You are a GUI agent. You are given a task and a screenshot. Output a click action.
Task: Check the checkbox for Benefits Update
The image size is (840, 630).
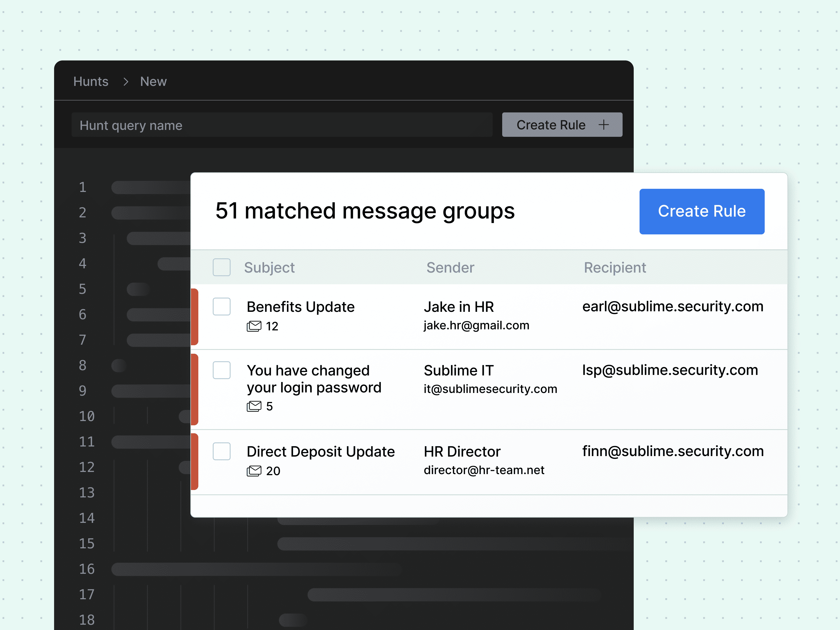221,307
